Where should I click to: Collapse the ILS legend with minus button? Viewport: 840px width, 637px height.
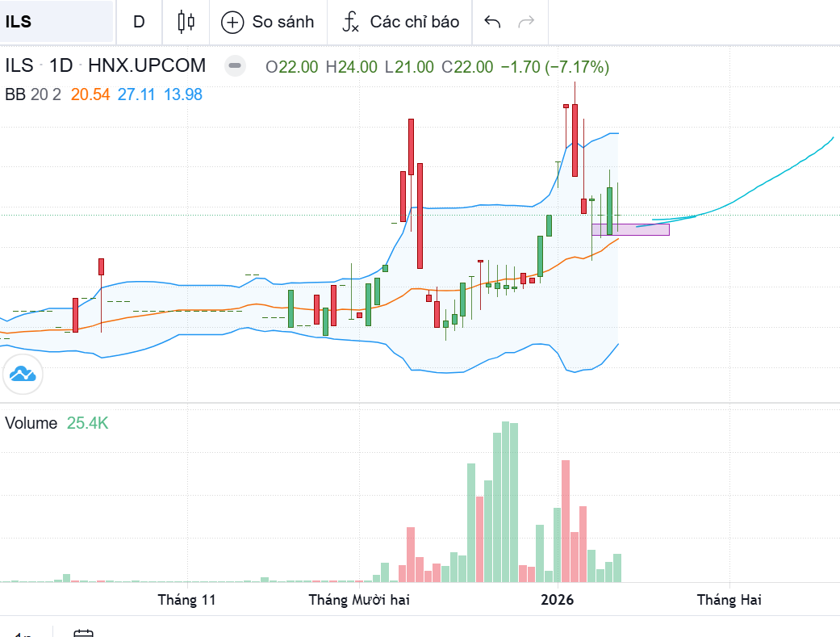(x=235, y=66)
